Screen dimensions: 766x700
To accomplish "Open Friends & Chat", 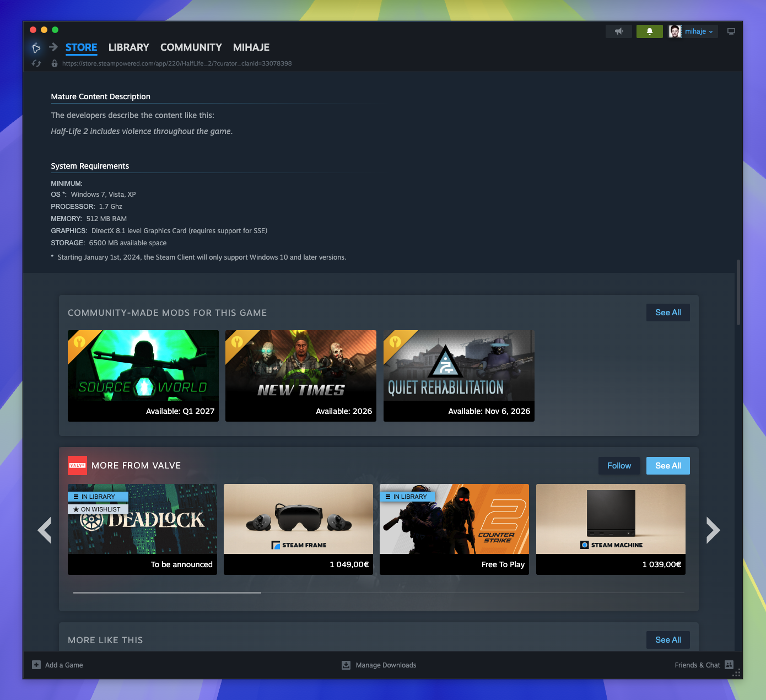I will coord(697,665).
